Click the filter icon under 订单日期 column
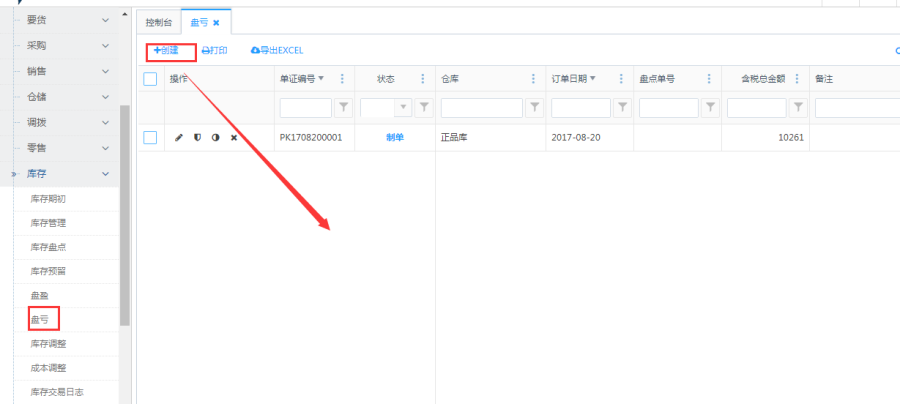Image resolution: width=900 pixels, height=404 pixels. click(x=622, y=107)
